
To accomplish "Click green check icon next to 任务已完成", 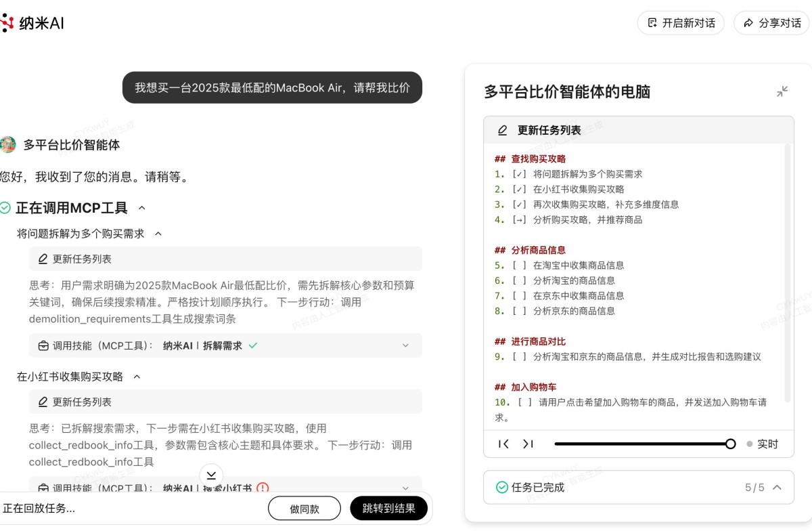I will pyautogui.click(x=501, y=487).
